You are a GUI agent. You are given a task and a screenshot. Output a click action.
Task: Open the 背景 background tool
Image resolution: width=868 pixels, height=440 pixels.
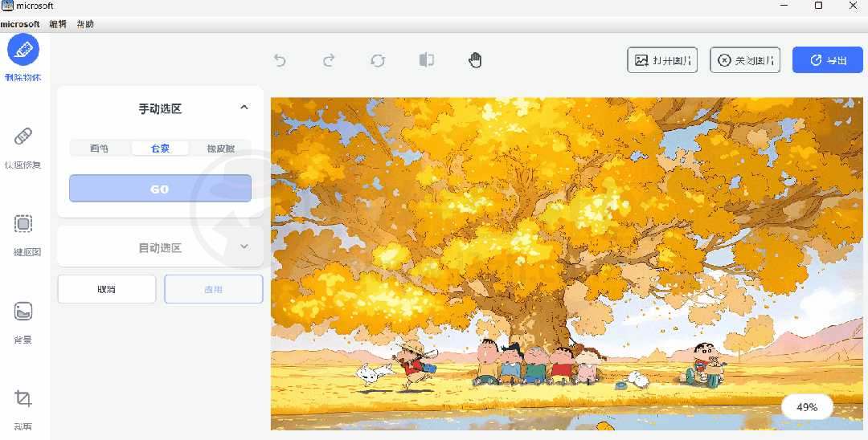point(23,312)
